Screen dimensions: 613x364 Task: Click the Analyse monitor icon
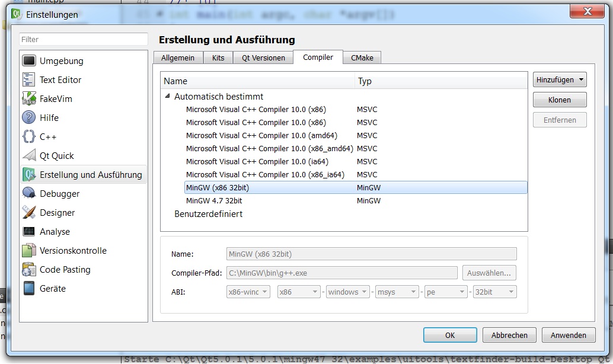pos(29,231)
